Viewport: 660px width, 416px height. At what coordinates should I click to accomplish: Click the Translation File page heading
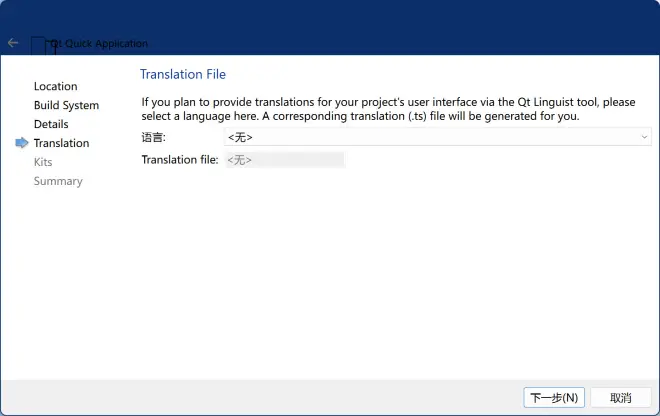tap(183, 74)
